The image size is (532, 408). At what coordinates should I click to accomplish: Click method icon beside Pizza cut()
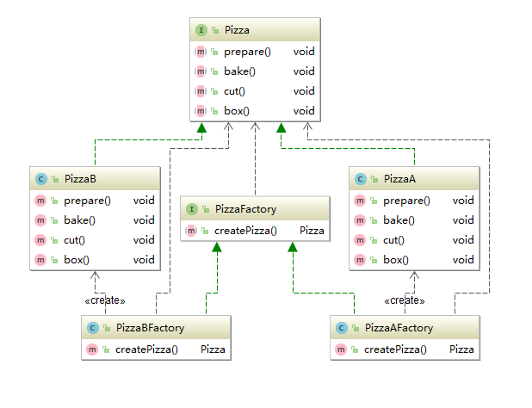pos(201,91)
